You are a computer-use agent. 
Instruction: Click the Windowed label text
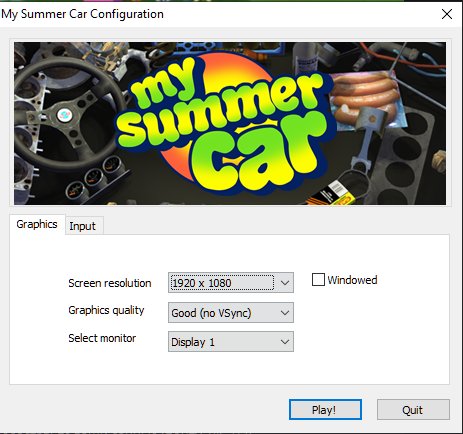(352, 280)
